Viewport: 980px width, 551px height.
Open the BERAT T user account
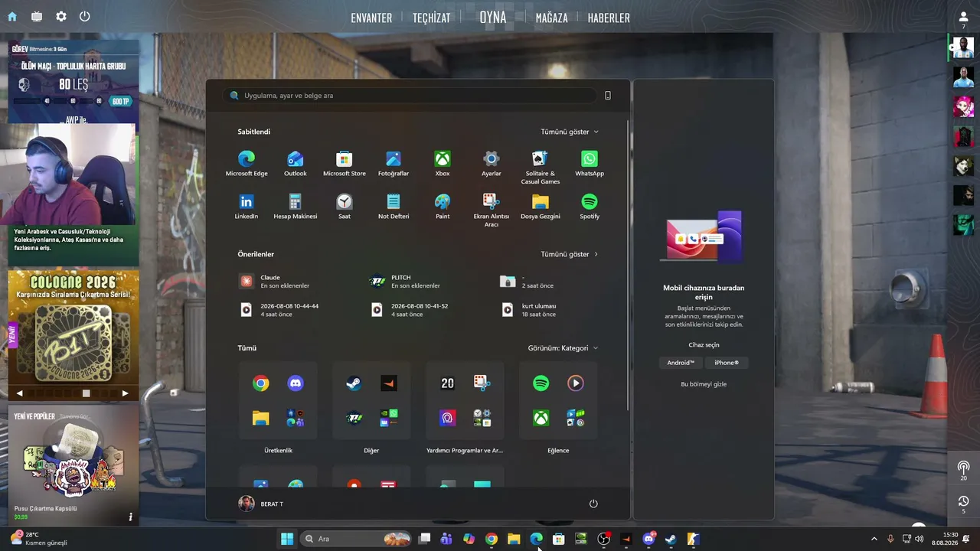(x=261, y=504)
